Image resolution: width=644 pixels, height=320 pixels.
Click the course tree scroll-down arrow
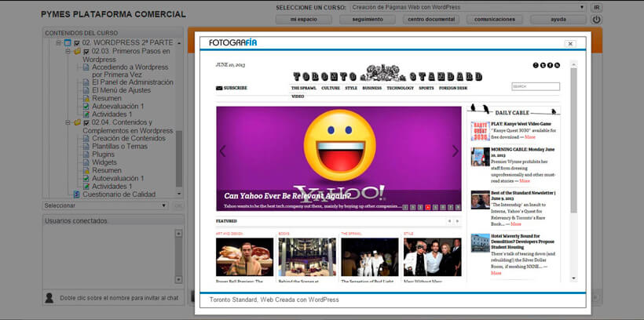tap(179, 194)
